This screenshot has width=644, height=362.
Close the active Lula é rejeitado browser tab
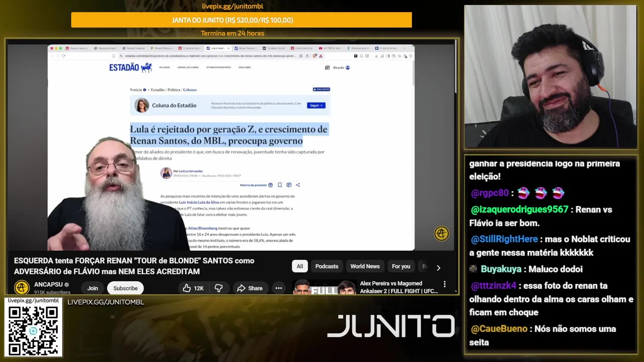coord(228,48)
